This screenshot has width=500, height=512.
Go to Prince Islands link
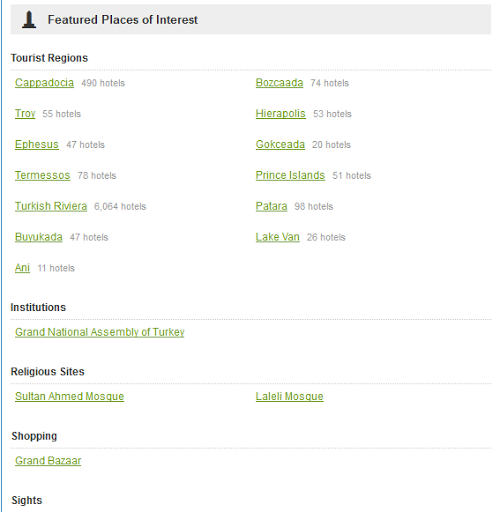(290, 175)
